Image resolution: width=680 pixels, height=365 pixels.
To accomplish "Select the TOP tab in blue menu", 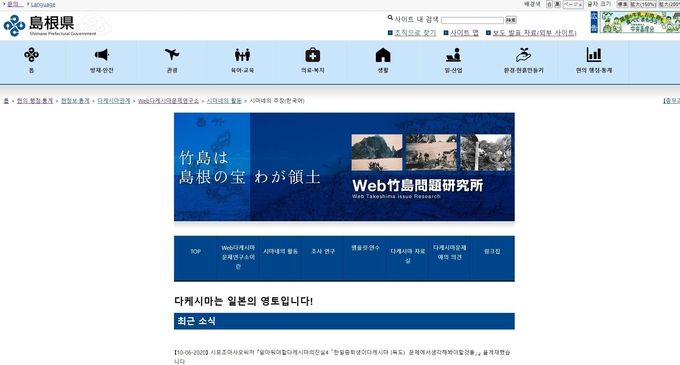I will click(x=196, y=258).
